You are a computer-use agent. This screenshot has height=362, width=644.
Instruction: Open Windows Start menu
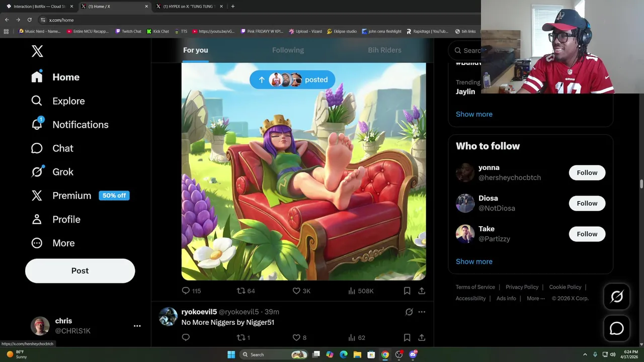[231, 354]
